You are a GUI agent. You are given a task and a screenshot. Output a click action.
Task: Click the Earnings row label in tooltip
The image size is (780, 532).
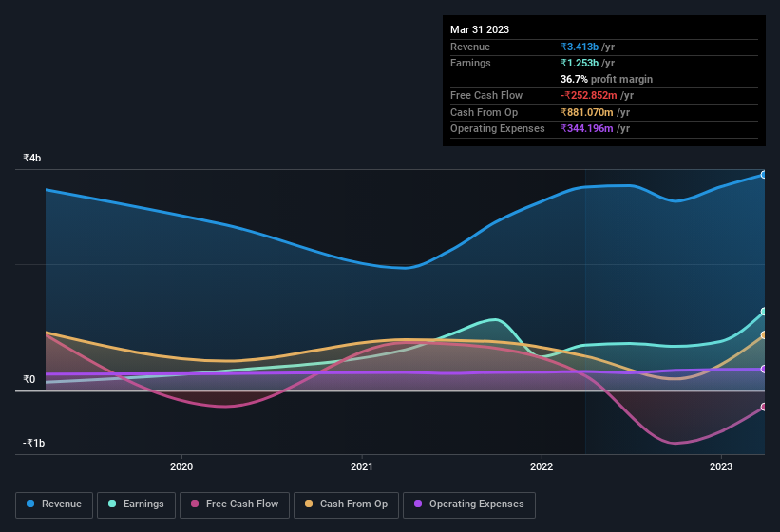pyautogui.click(x=470, y=63)
